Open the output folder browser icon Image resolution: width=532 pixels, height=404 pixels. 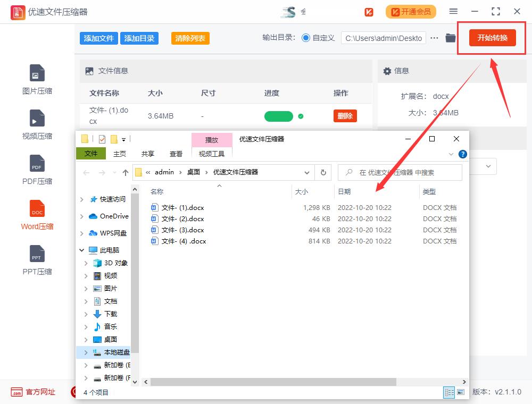pyautogui.click(x=450, y=38)
